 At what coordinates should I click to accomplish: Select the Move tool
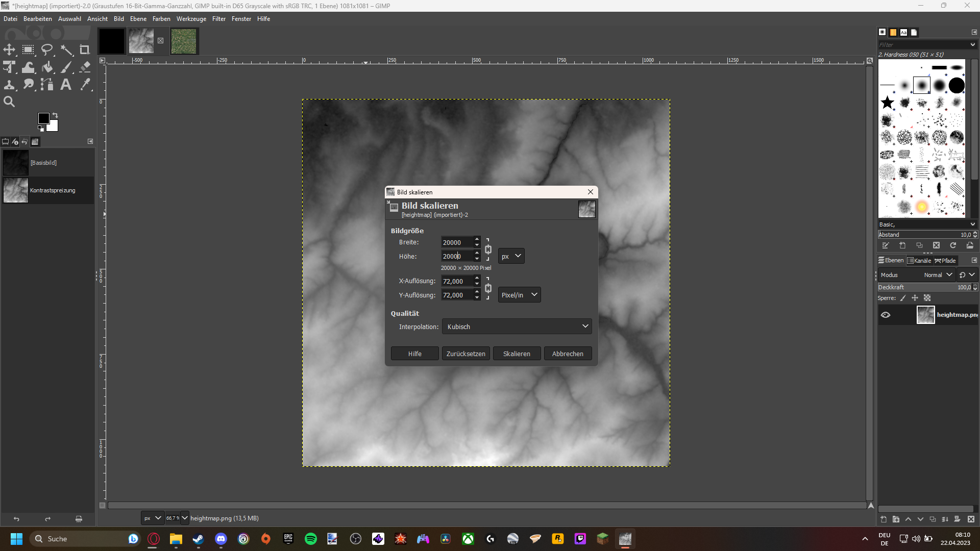pos(9,50)
